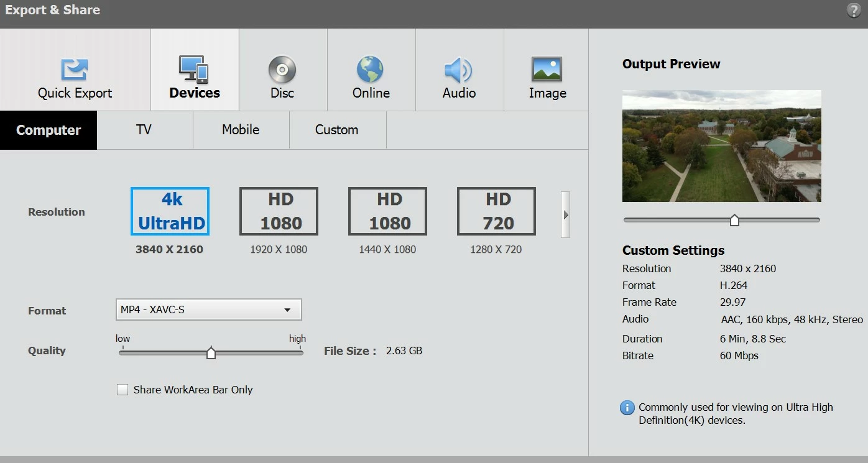Click the Output Preview thumbnail

click(x=722, y=146)
